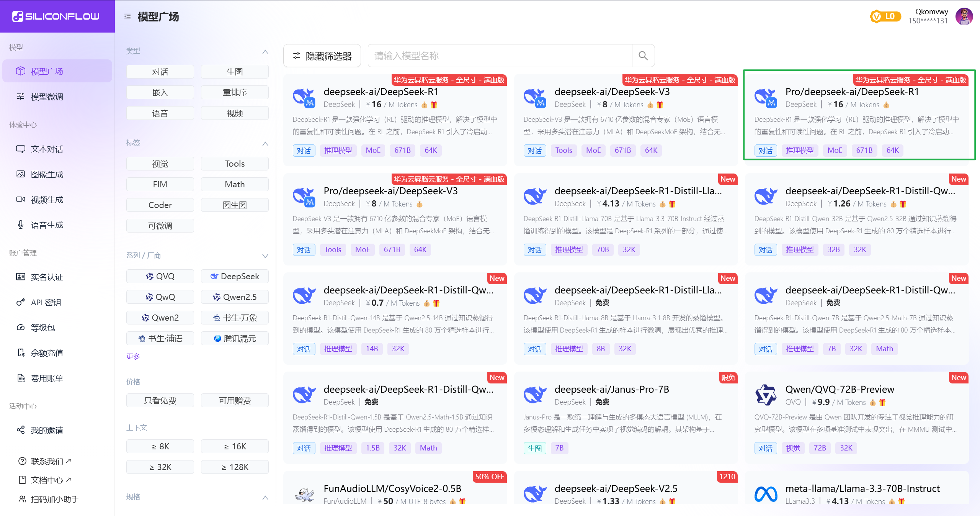Toggle the 系列 / 厂商 section chevron
980x516 pixels.
(265, 256)
